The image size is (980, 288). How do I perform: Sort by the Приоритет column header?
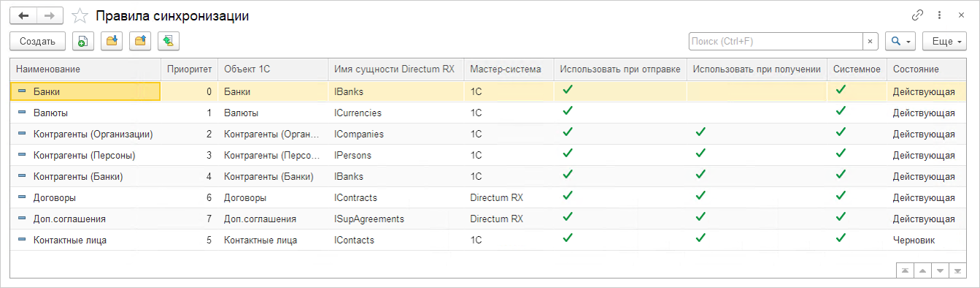189,69
